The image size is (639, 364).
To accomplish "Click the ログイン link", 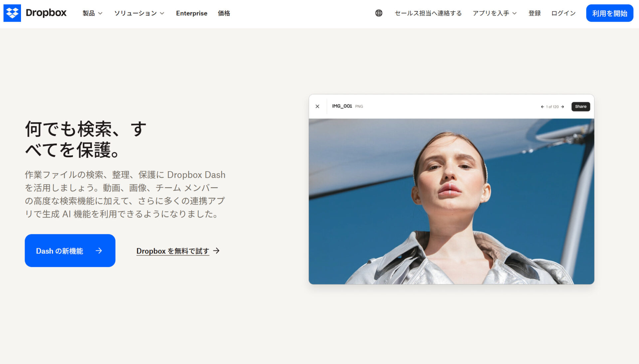I will tap(563, 13).
